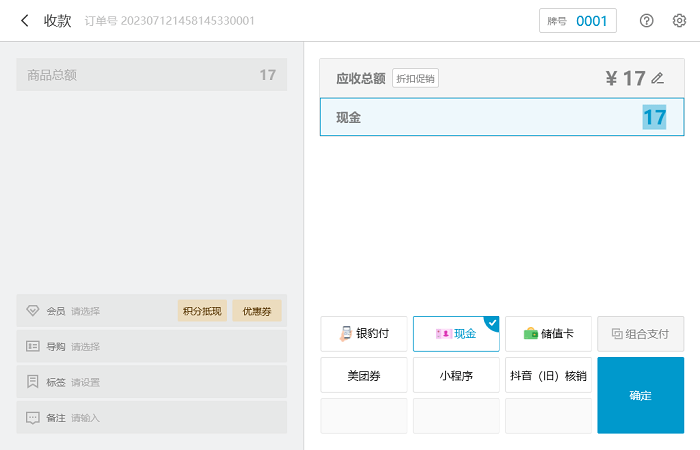The image size is (700, 450).
Task: Choose 小程序 payment option
Action: [x=456, y=376]
